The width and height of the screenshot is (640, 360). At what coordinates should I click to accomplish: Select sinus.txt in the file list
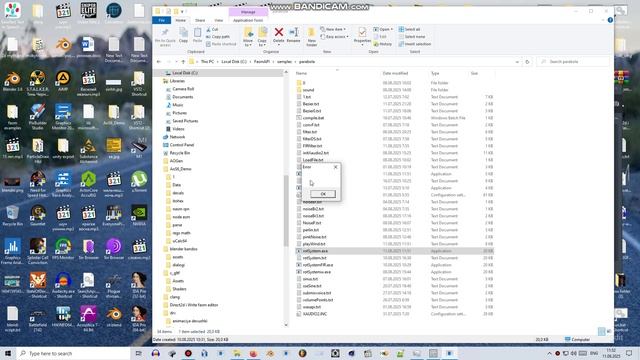[x=310, y=279]
